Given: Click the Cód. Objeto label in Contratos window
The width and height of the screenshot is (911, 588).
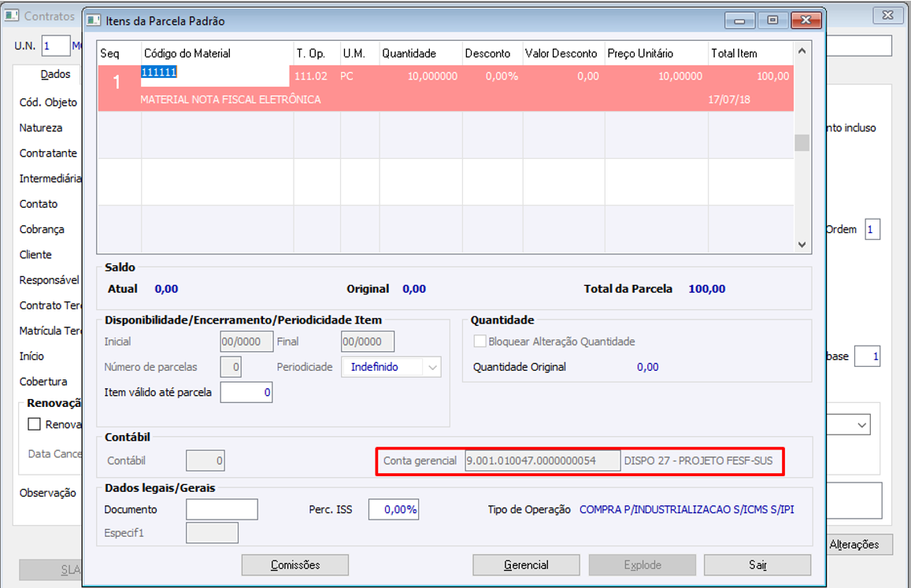Looking at the screenshot, I should [48, 102].
